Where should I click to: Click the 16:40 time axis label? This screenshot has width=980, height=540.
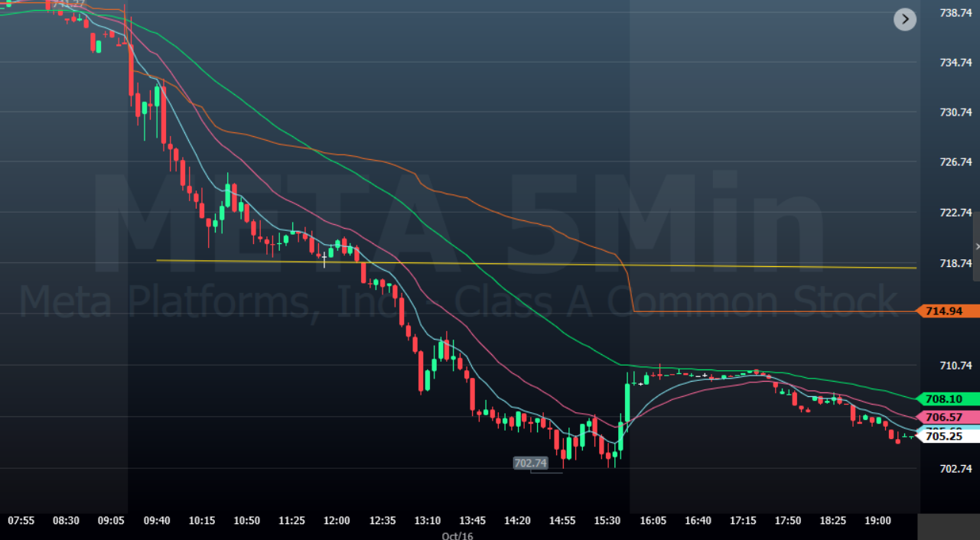coord(698,521)
